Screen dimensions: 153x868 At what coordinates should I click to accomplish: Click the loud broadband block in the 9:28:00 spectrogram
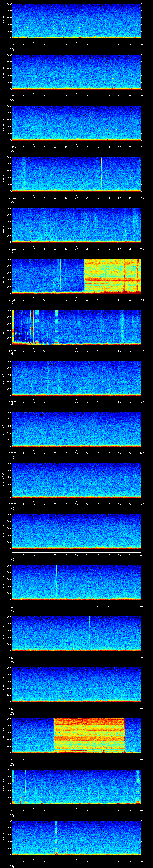coord(89,736)
